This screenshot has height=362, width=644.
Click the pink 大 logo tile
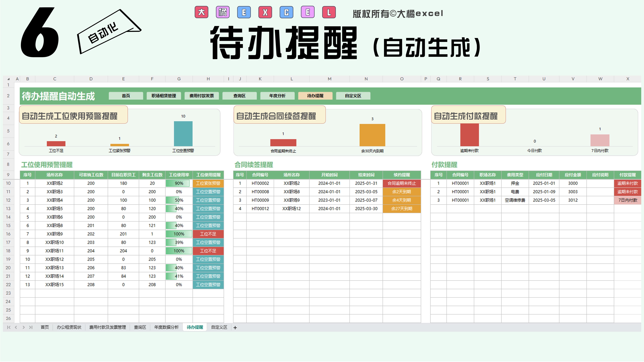coord(201,12)
